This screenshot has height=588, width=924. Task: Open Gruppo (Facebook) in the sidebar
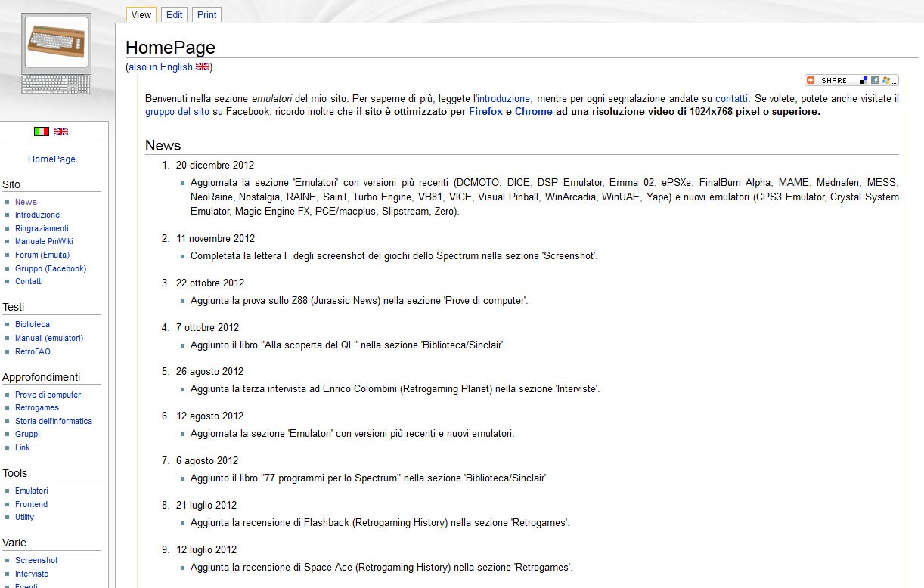tap(51, 268)
